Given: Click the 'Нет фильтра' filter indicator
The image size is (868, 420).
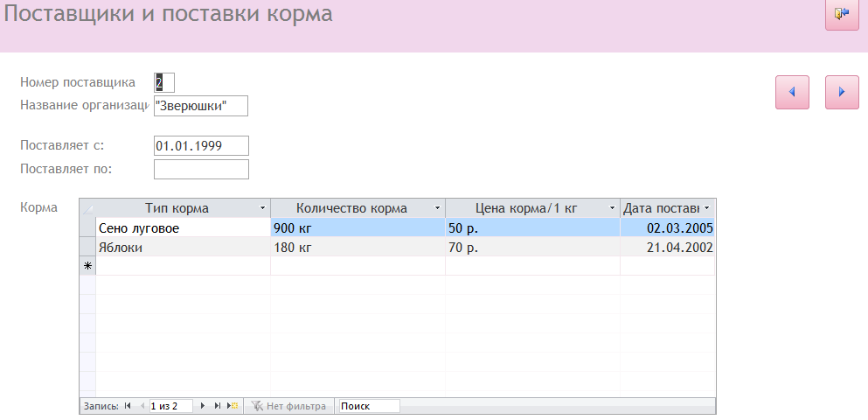Looking at the screenshot, I should 289,406.
